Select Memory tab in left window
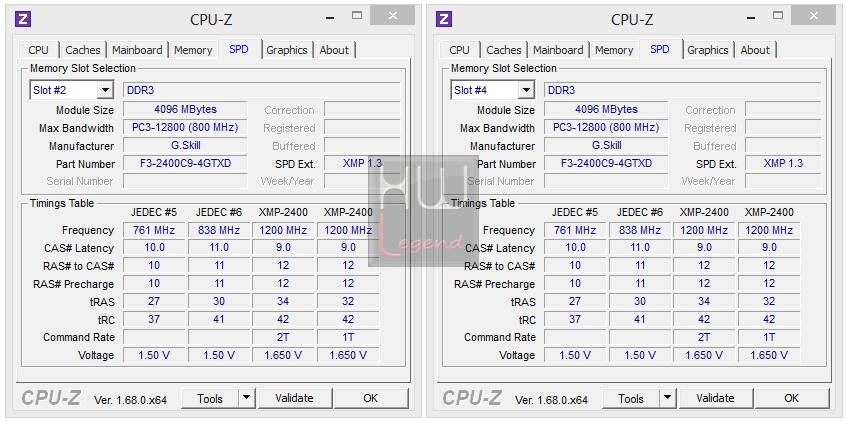Image resolution: width=847 pixels, height=422 pixels. pyautogui.click(x=193, y=50)
